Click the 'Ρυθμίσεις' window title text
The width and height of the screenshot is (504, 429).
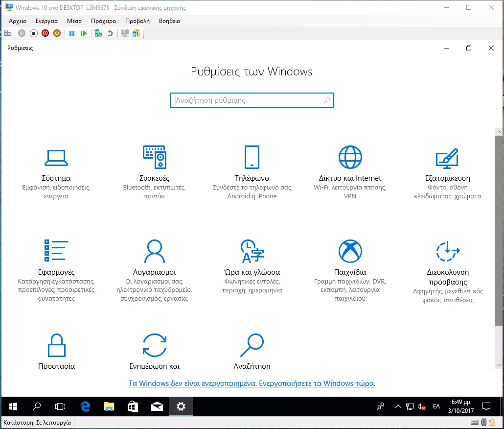coord(20,48)
